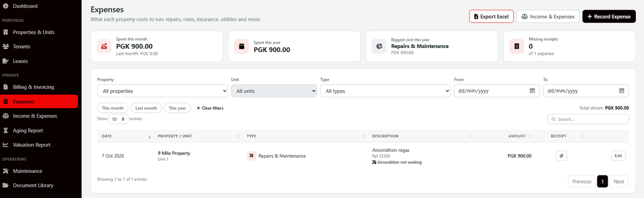The width and height of the screenshot is (644, 198).
Task: Click the Leases signature icon
Action: (x=6, y=61)
